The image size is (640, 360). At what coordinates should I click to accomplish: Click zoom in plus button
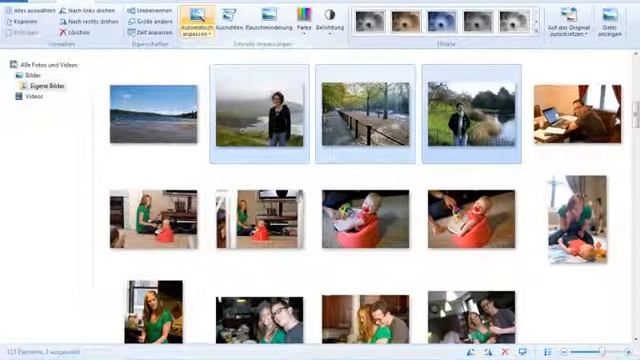(628, 352)
